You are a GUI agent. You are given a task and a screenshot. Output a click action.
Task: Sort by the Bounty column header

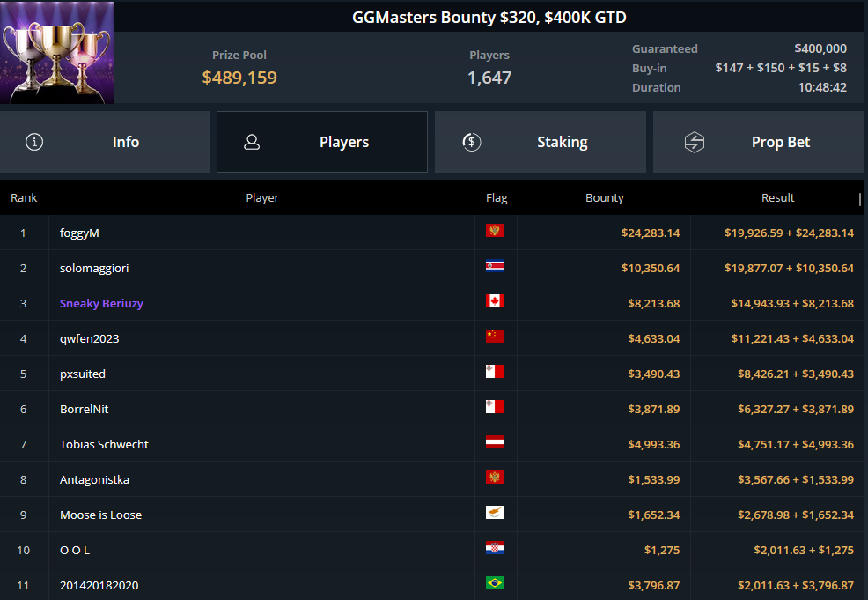605,197
